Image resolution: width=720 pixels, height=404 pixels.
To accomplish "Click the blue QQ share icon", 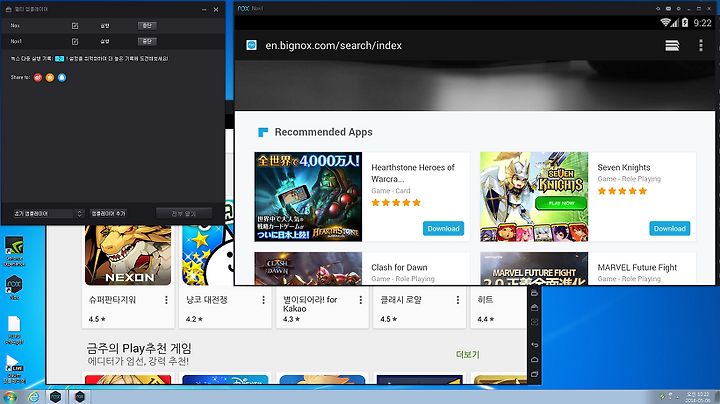I will 62,78.
